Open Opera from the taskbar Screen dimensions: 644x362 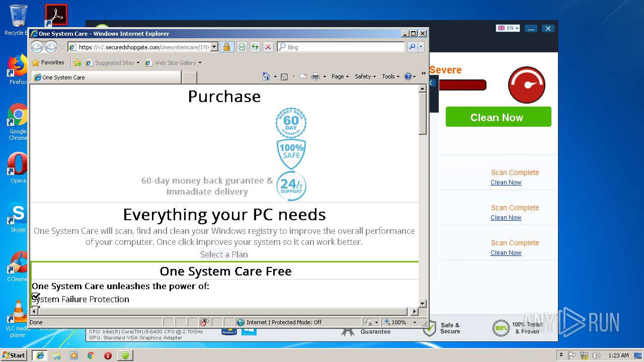click(x=108, y=355)
